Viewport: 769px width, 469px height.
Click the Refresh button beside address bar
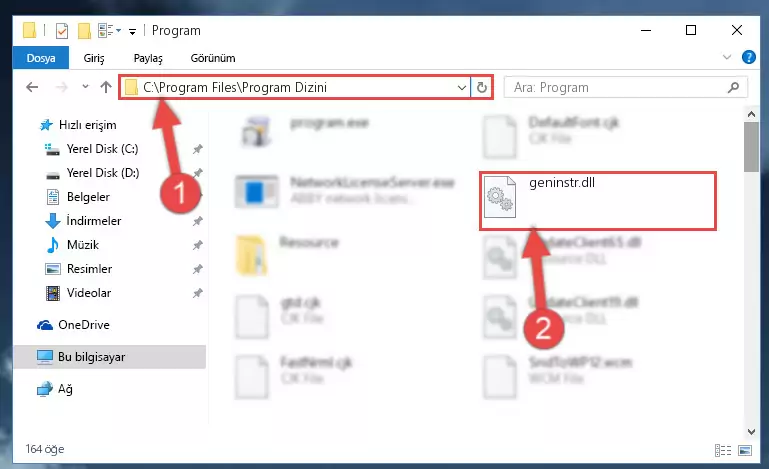click(482, 87)
